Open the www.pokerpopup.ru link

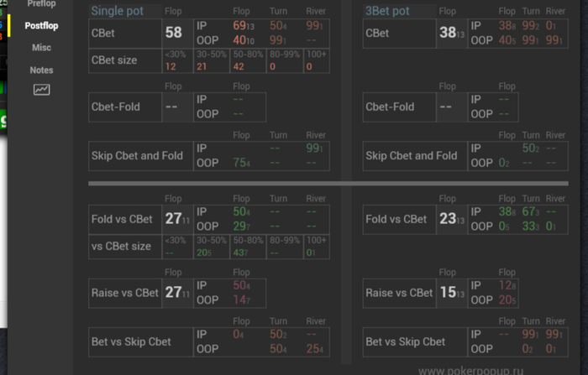(470, 371)
